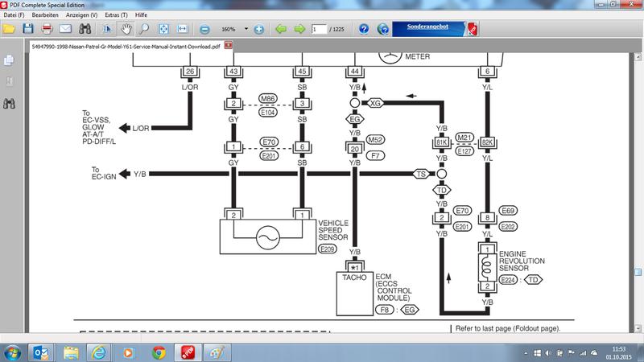This screenshot has width=644, height=362.
Task: Open search with the binoculars toolbar icon
Action: (85, 29)
